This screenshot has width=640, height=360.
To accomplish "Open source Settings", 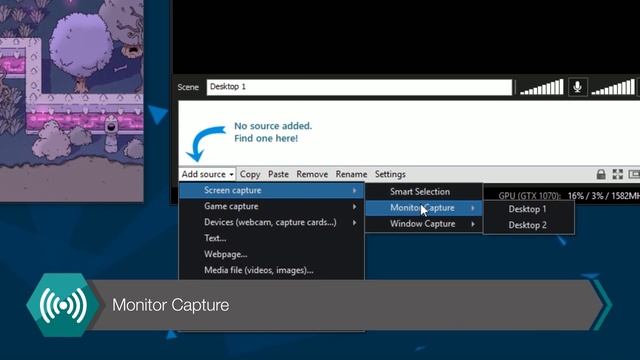I will (x=390, y=174).
